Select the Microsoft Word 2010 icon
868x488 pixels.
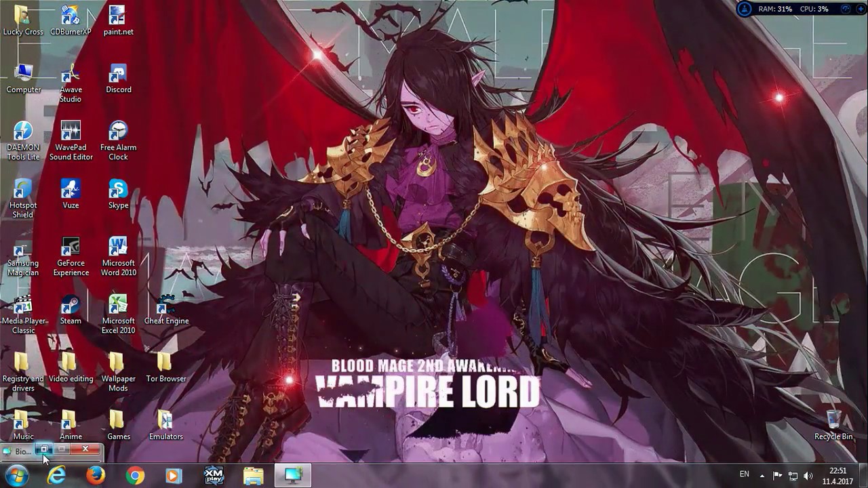pyautogui.click(x=118, y=256)
